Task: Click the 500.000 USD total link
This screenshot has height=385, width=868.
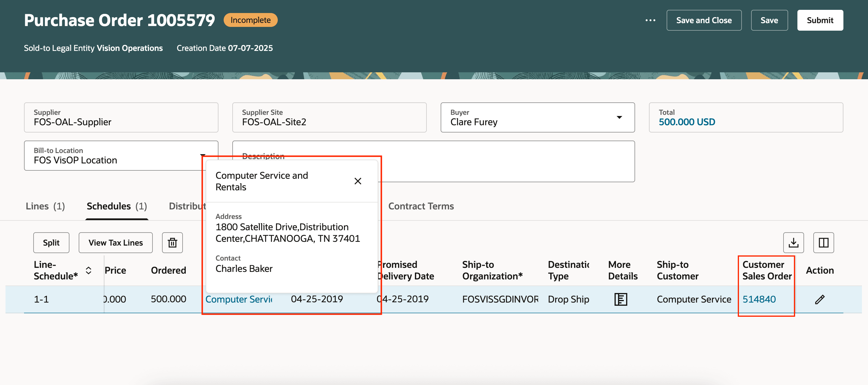Action: pos(687,122)
